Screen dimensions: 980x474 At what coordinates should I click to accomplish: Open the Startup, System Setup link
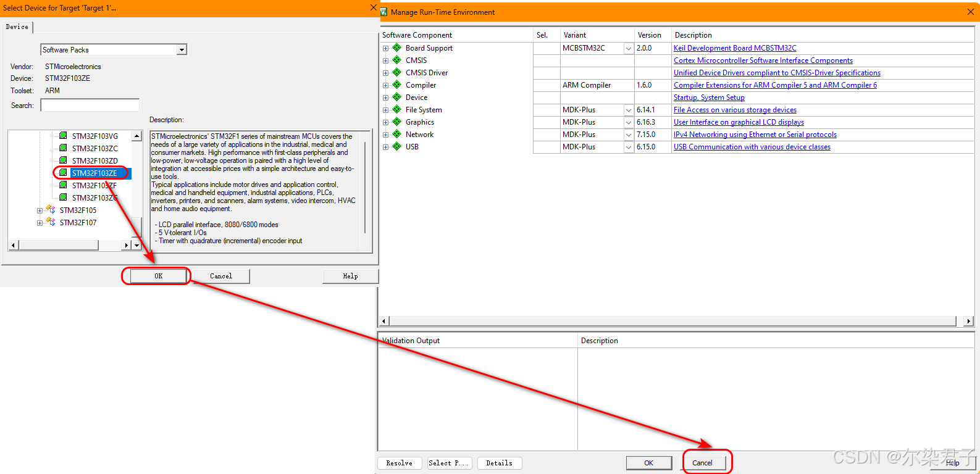tap(709, 98)
